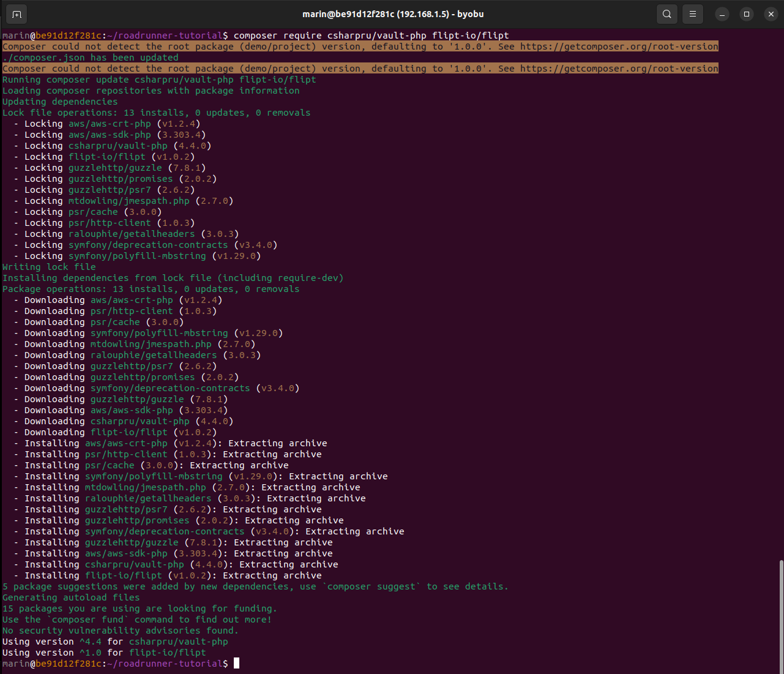
Task: Click 'Writing lock file' line
Action: click(49, 267)
